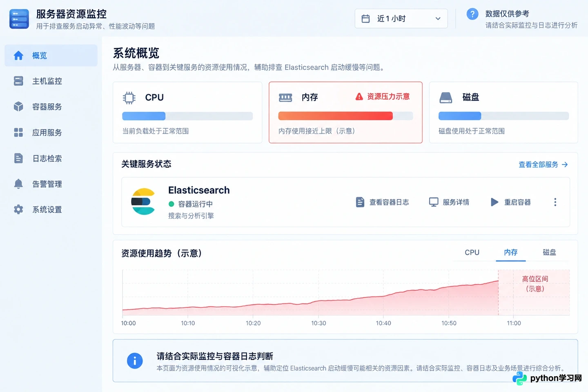Click the memory module icon
The image size is (588, 392).
coord(285,98)
